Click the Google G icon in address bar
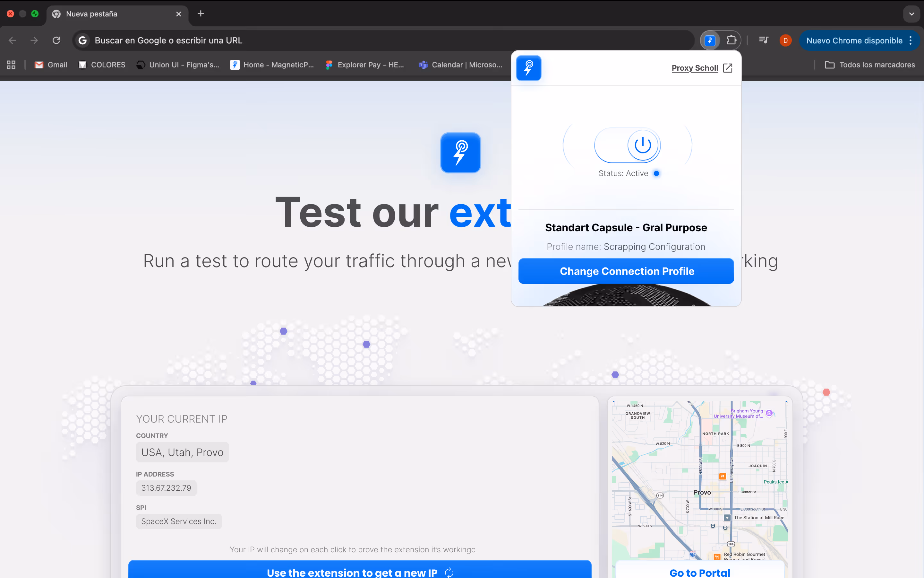The height and width of the screenshot is (578, 924). pyautogui.click(x=82, y=40)
